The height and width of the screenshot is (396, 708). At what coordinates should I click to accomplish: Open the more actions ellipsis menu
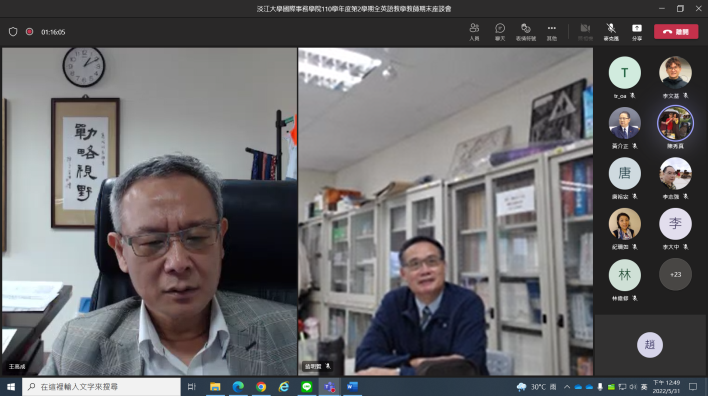pos(552,32)
